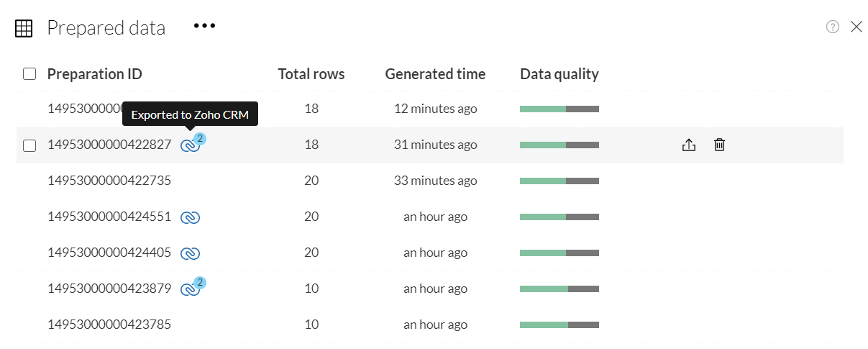Click the CRM export icon for 14953000000424405
868x349 pixels.
click(x=190, y=253)
